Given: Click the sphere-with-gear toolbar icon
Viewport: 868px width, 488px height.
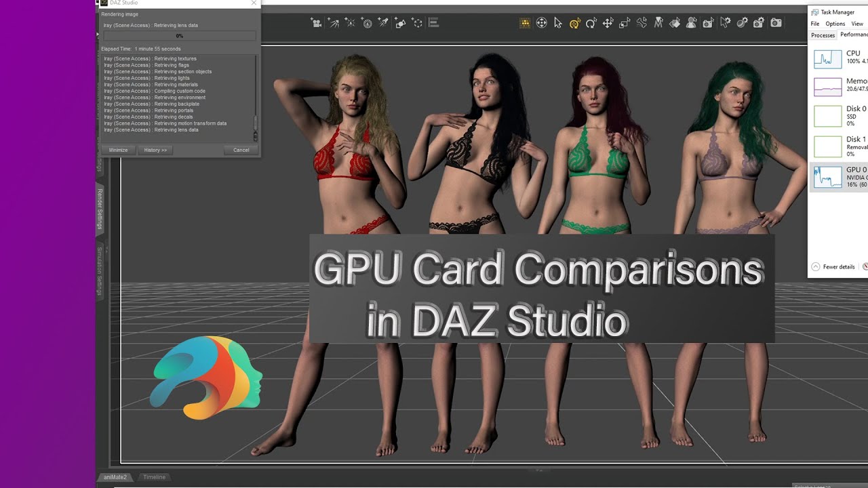Looking at the screenshot, I should [742, 23].
